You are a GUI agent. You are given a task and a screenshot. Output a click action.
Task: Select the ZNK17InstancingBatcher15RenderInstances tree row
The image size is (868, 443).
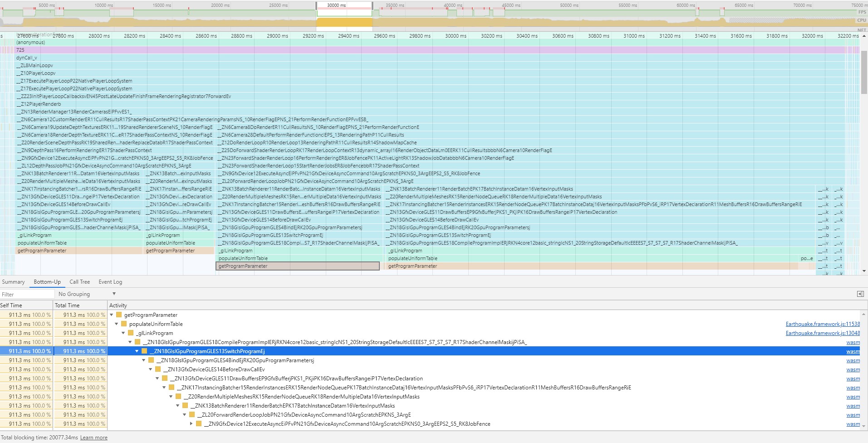click(x=430, y=388)
